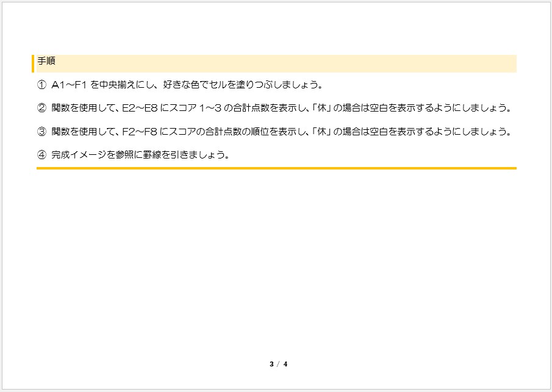Viewport: 552px width, 392px height.
Task: Select the circled number ④ marker
Action: pyautogui.click(x=41, y=154)
